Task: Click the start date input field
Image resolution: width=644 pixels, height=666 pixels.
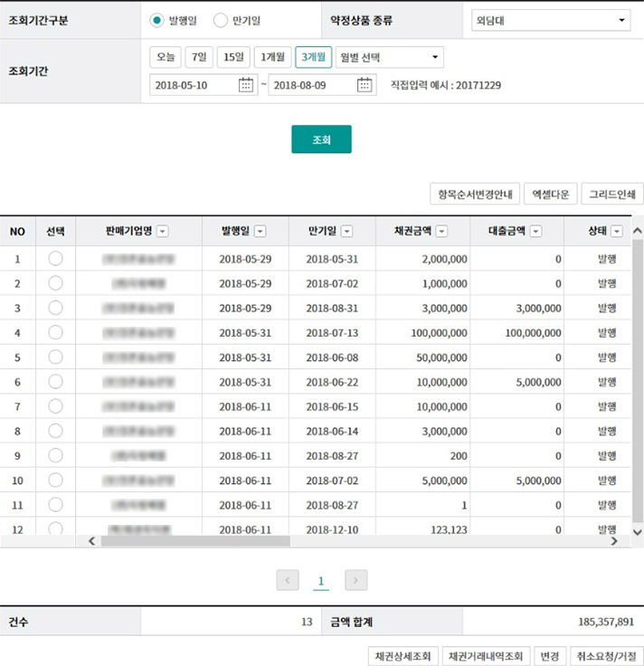Action: click(194, 85)
